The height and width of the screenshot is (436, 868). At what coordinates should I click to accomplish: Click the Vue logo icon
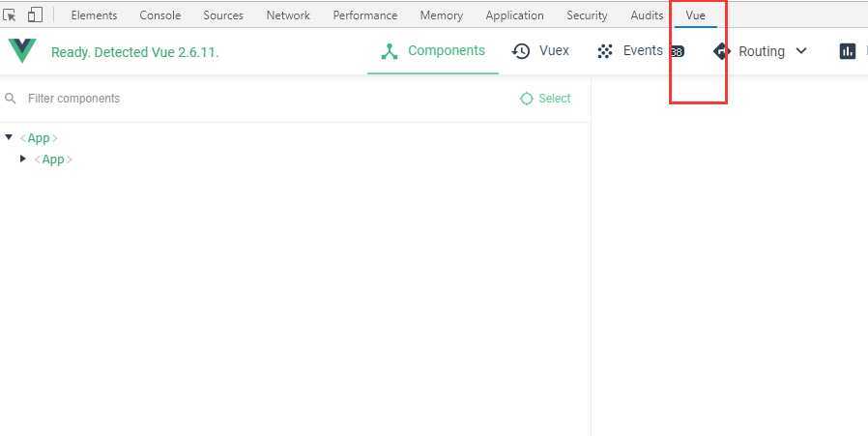(22, 51)
